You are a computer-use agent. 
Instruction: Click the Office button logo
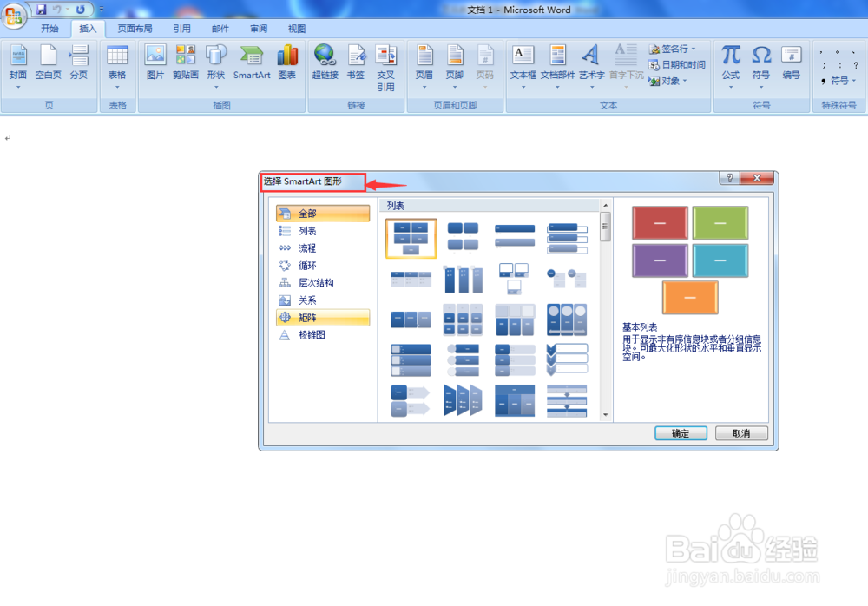coord(14,15)
